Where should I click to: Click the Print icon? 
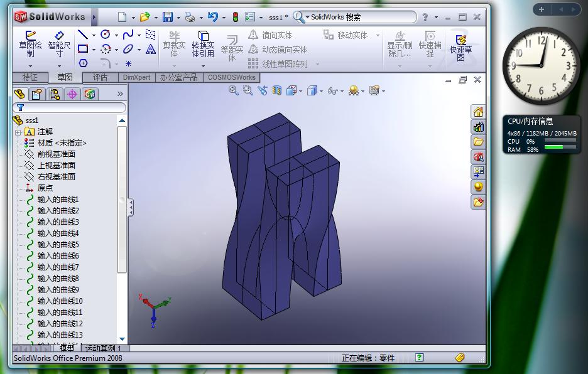[190, 17]
